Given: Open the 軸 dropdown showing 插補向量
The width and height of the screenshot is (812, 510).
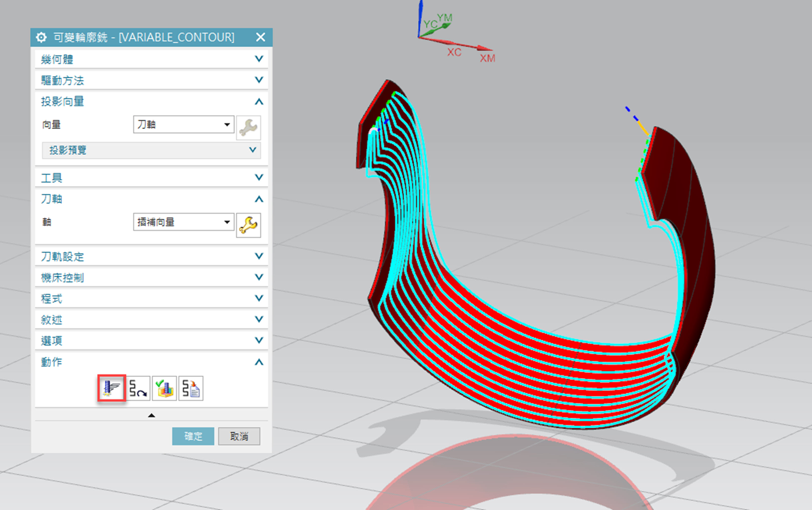Looking at the screenshot, I should (184, 222).
